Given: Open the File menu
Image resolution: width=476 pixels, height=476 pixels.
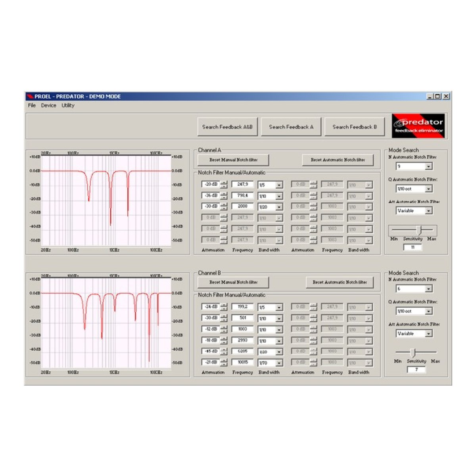Looking at the screenshot, I should click(32, 106).
